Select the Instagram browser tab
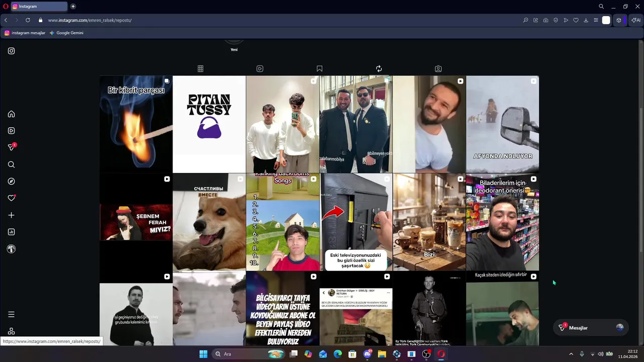644x362 pixels. [39, 7]
